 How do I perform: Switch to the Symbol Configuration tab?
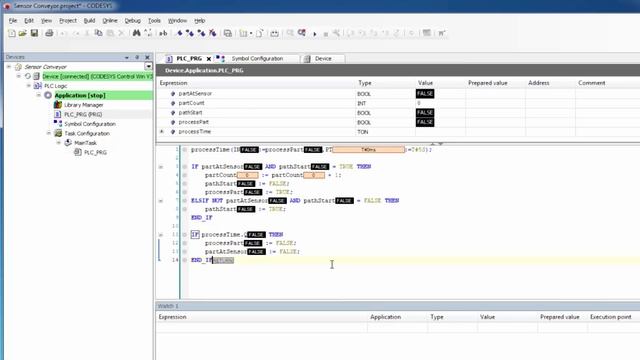pos(257,59)
